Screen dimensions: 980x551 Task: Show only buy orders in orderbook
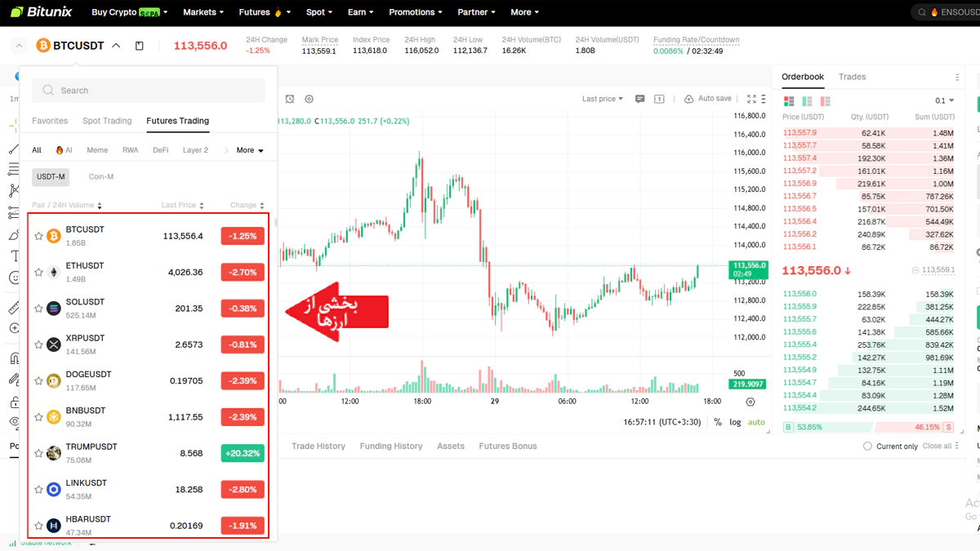coord(807,101)
